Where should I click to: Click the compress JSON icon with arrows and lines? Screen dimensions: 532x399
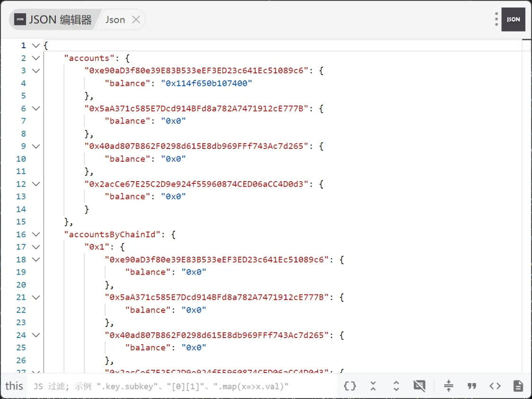(x=449, y=386)
